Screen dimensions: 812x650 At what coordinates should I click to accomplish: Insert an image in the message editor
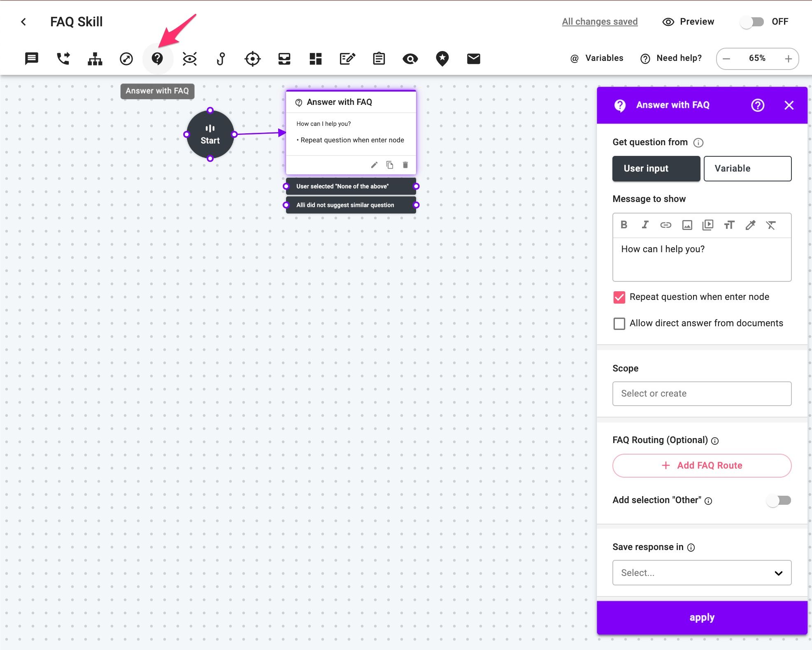pos(686,225)
